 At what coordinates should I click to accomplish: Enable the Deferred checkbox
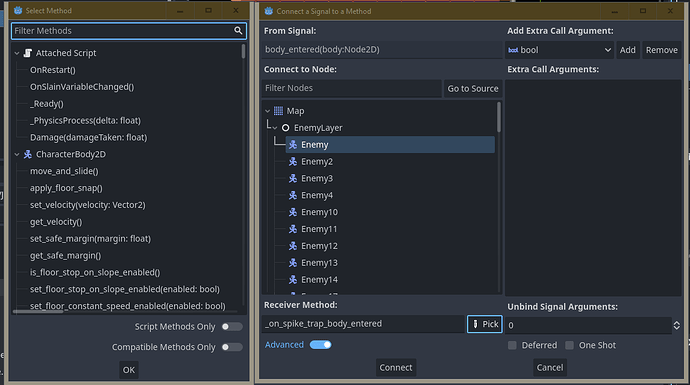pyautogui.click(x=512, y=345)
